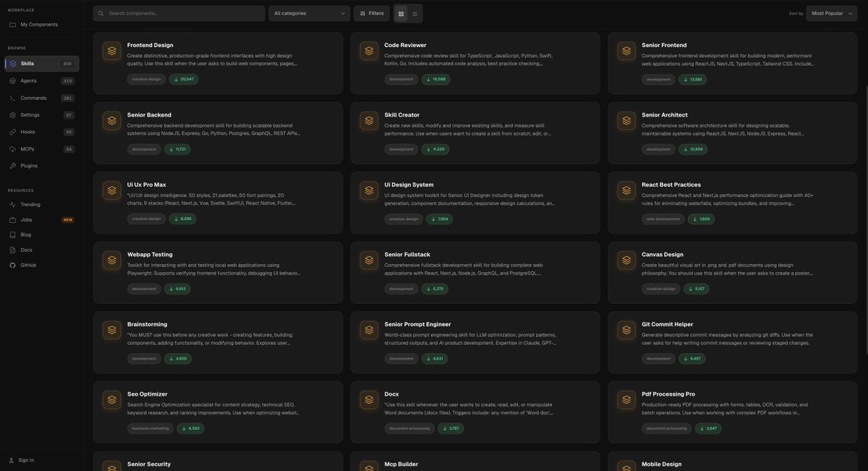868x471 pixels.
Task: Click the Ui Ux Pro Max card icon
Action: coord(111,190)
